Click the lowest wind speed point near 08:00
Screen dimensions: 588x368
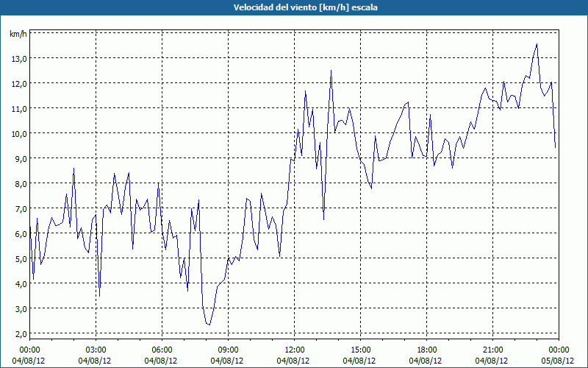click(209, 325)
